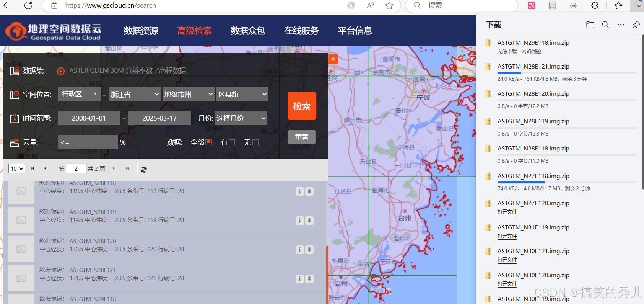This screenshot has width=644, height=304.
Task: Open the 行政区 spatial type dropdown
Action: (x=79, y=94)
